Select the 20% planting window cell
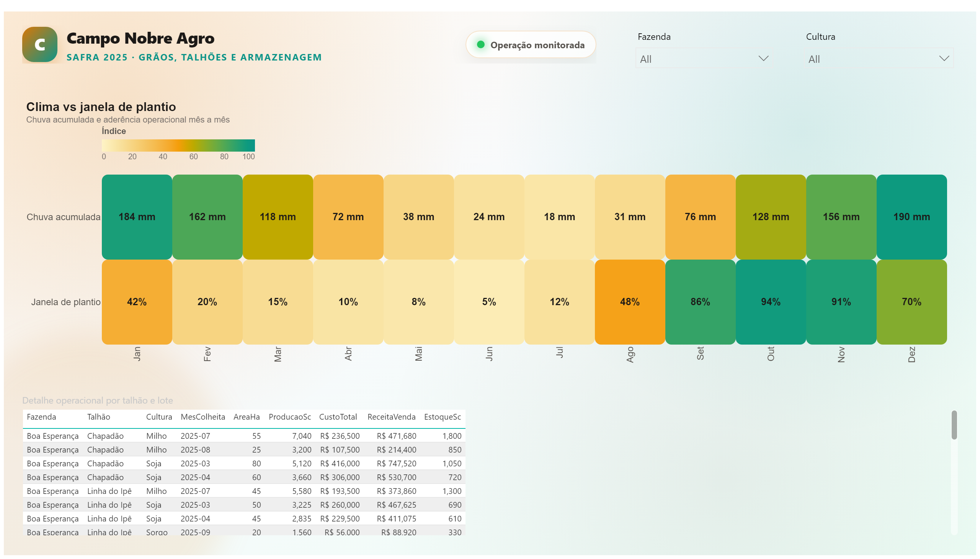The width and height of the screenshot is (980, 559). (207, 302)
